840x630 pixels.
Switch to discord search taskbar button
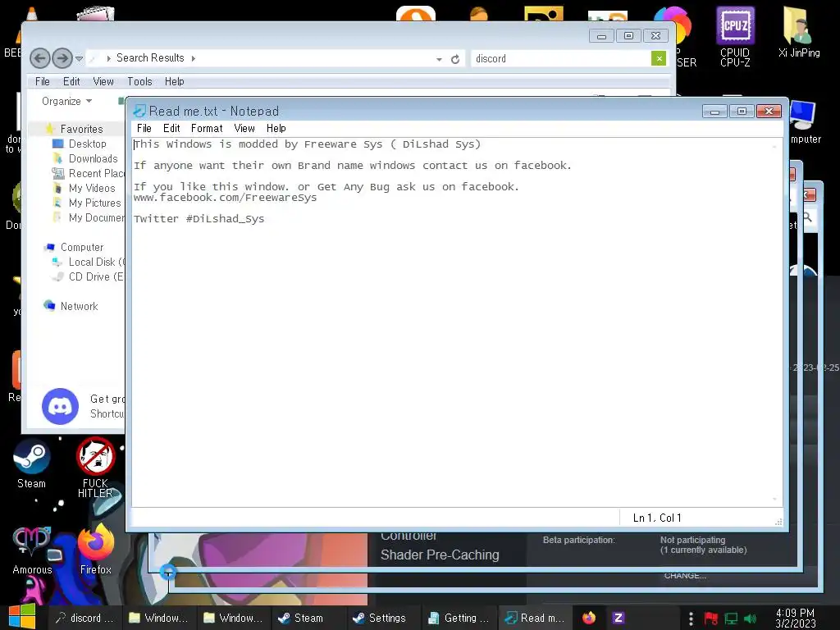tap(85, 618)
